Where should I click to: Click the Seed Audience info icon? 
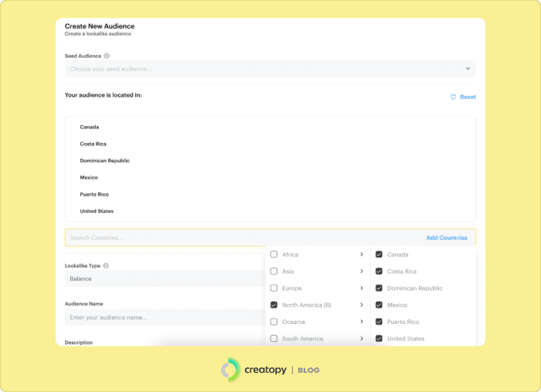[107, 56]
